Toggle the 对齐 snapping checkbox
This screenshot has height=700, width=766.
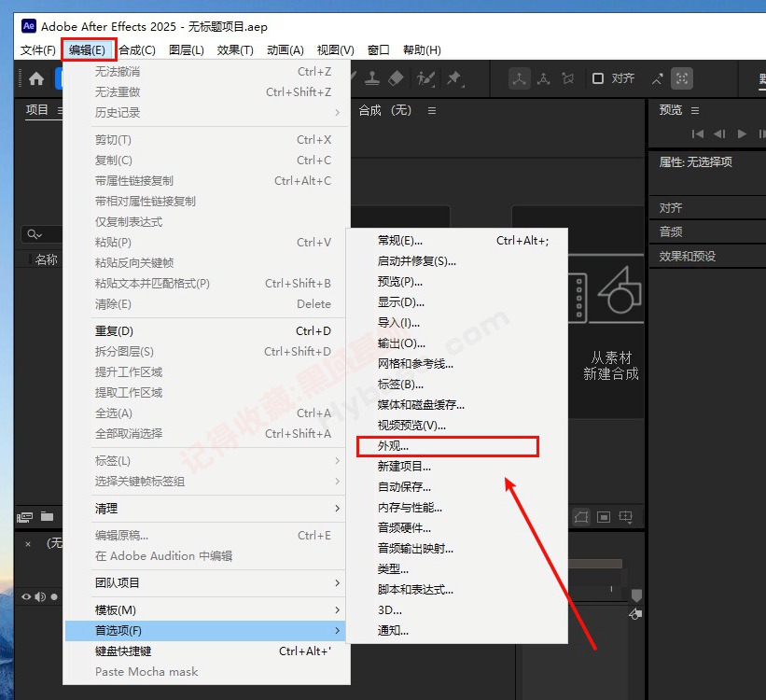597,78
